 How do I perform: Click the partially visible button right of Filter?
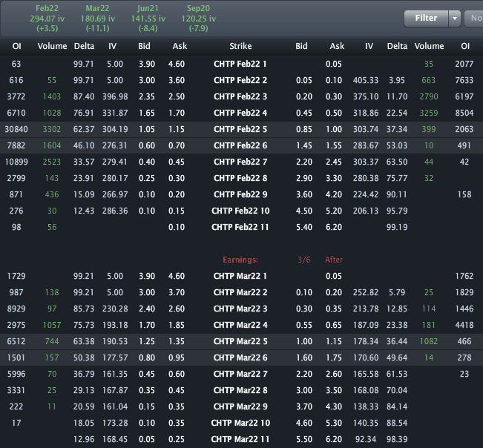coord(475,19)
